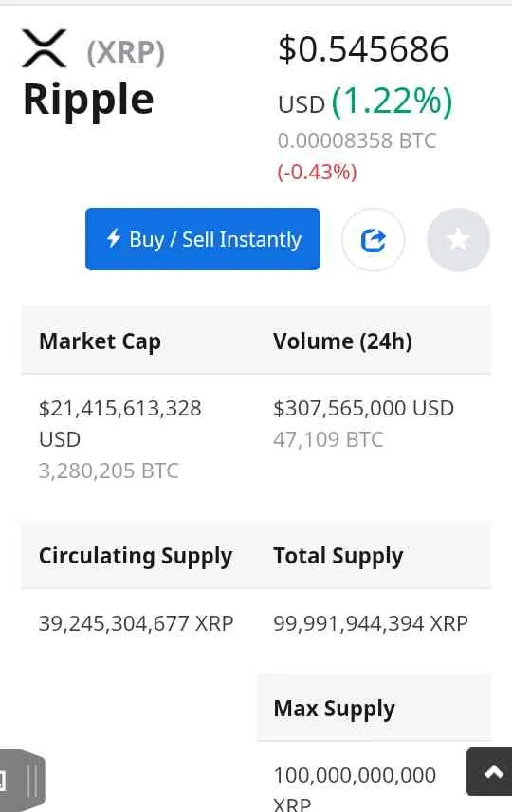Tap the share arrow icon
This screenshot has height=812, width=512.
click(x=374, y=240)
